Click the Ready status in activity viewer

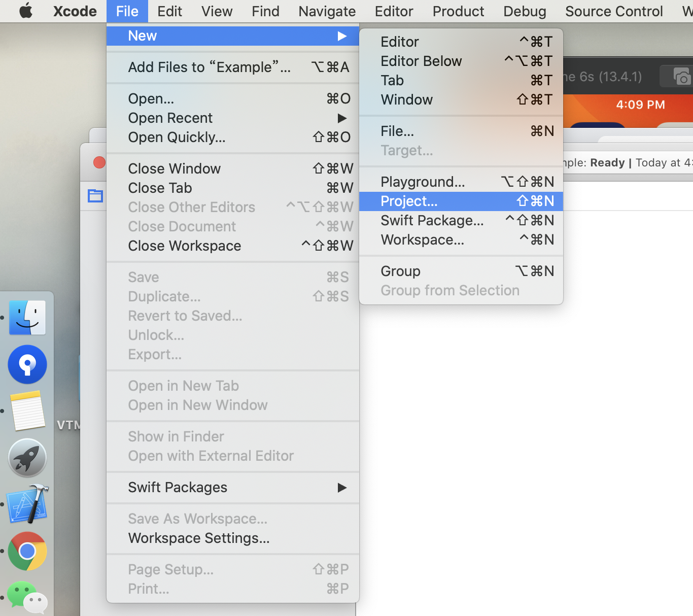point(607,163)
